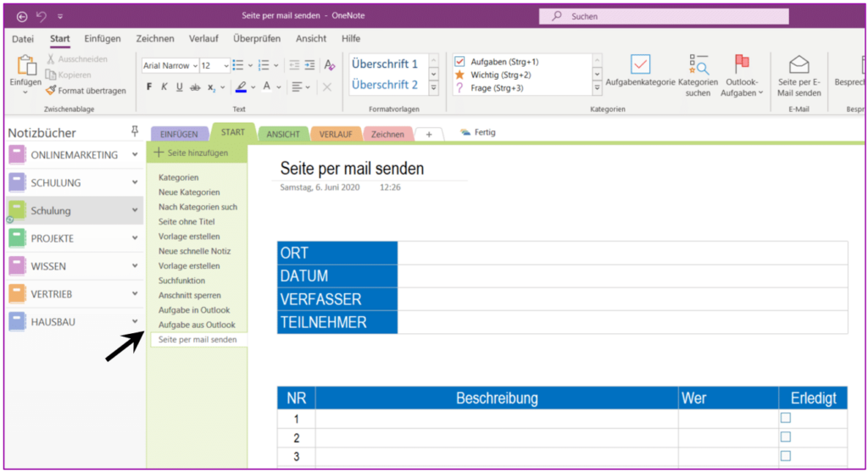Open highlight color dropdown arrow
Screen dimensions: 868x473
(x=253, y=87)
